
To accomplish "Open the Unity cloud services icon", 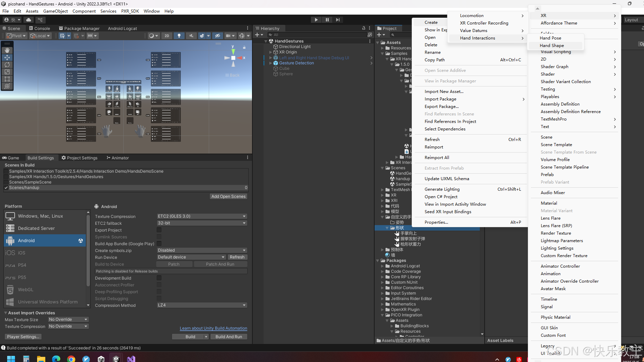I will (29, 20).
